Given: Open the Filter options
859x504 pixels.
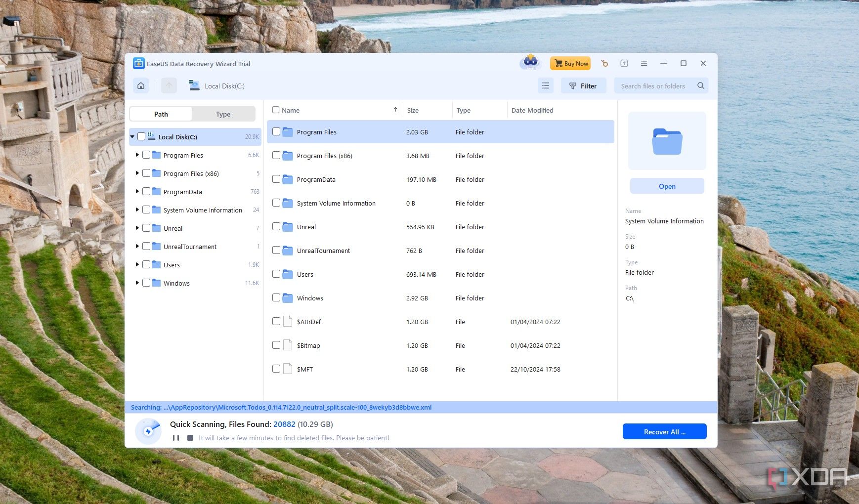Looking at the screenshot, I should click(x=583, y=85).
